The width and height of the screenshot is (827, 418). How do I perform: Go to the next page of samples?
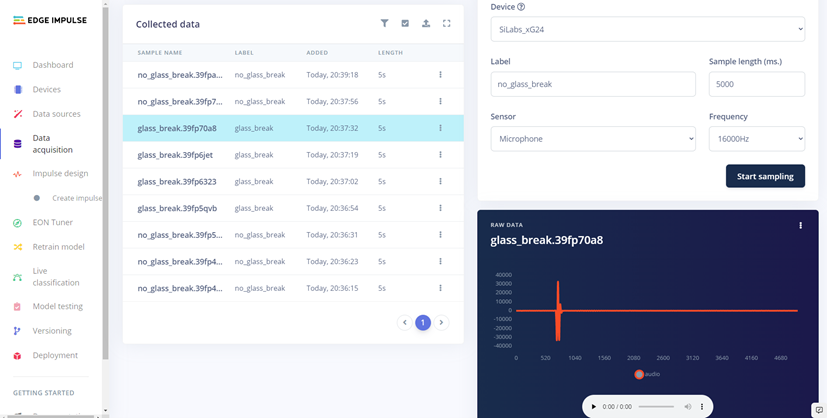(x=441, y=323)
